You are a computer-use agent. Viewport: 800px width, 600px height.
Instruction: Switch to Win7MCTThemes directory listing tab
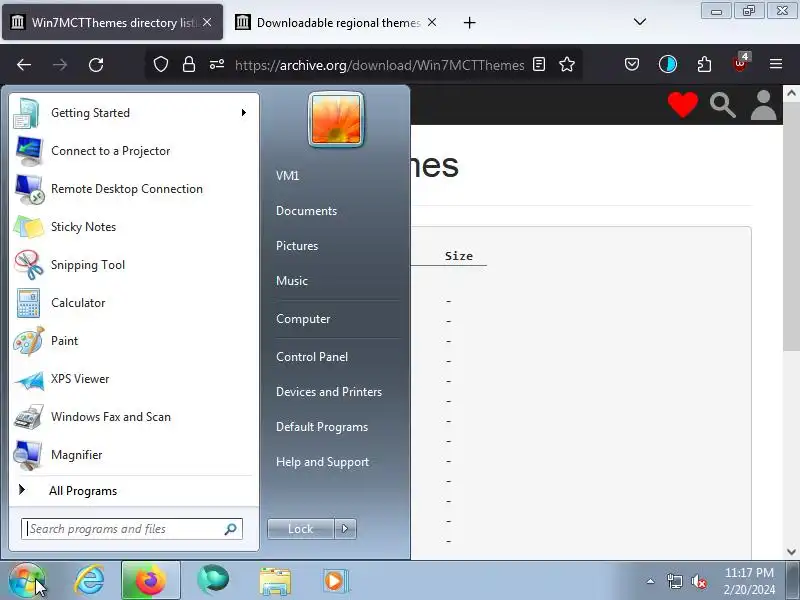click(x=112, y=22)
